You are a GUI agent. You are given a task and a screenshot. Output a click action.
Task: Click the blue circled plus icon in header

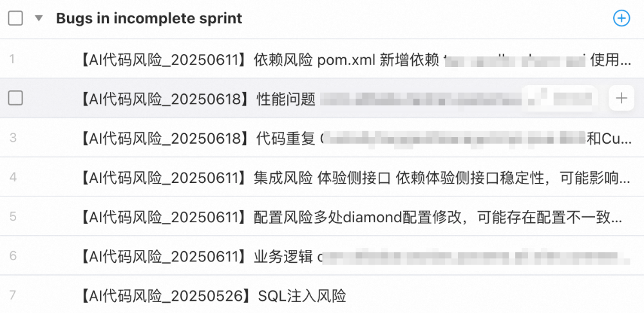click(621, 19)
